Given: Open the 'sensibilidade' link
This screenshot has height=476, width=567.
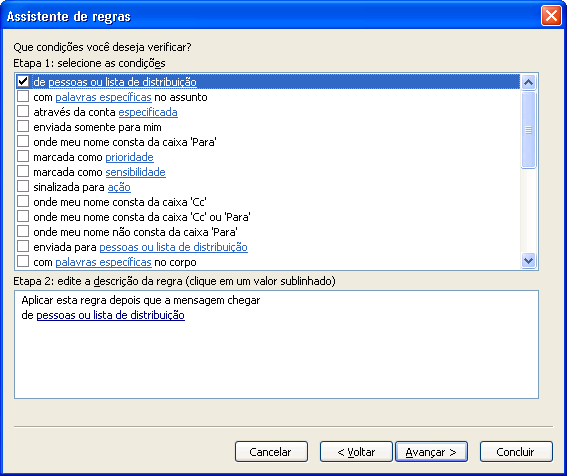Looking at the screenshot, I should (136, 172).
